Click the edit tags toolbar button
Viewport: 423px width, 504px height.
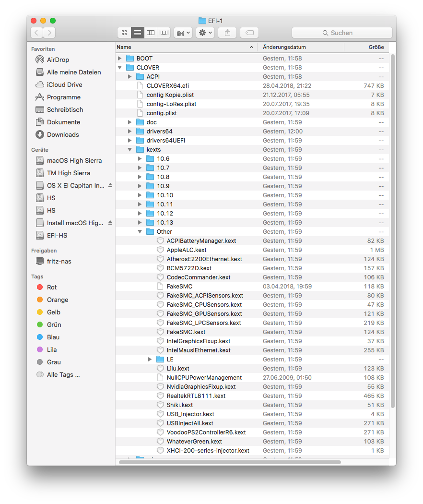249,33
